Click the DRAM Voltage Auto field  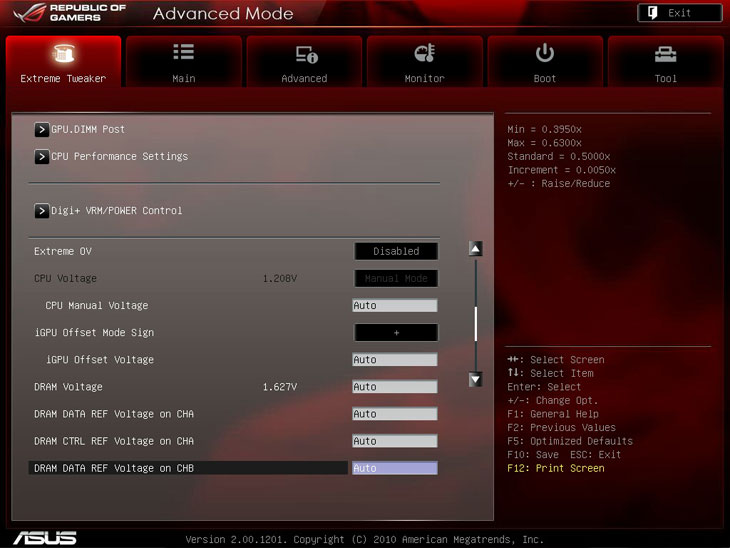click(394, 387)
